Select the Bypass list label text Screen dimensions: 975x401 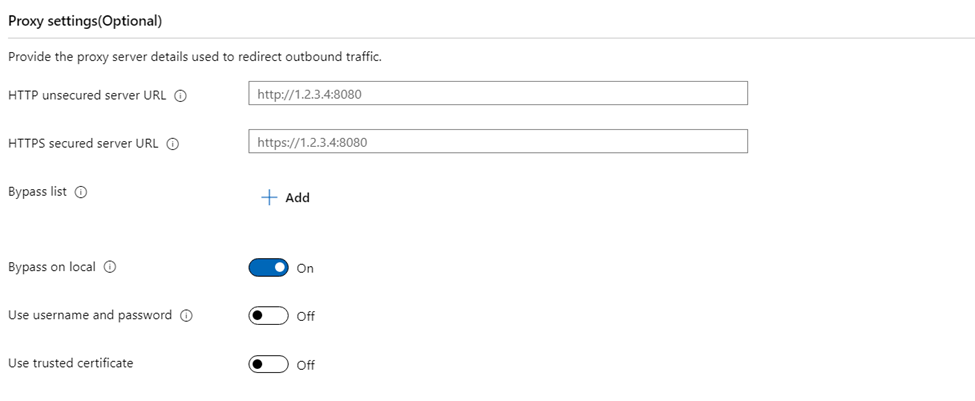click(x=37, y=191)
